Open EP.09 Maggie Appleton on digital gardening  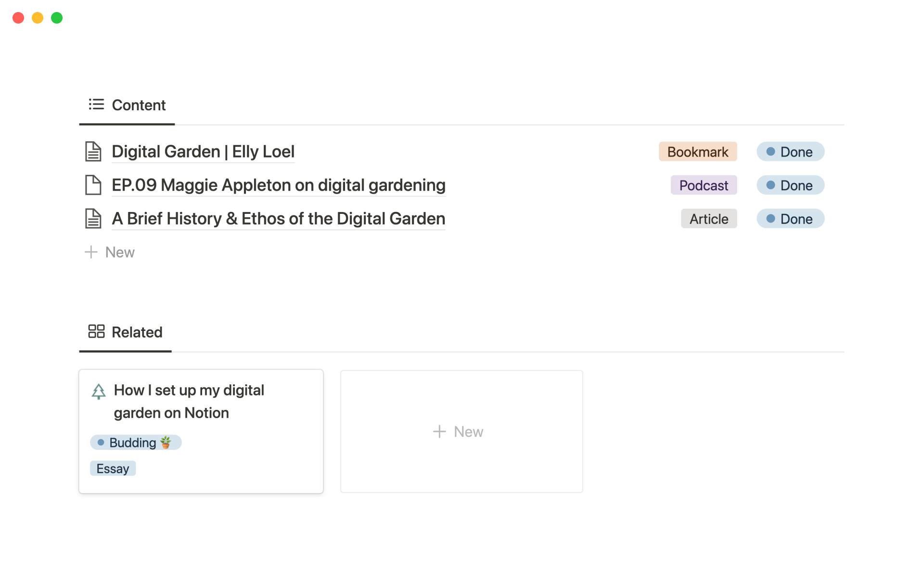[278, 185]
